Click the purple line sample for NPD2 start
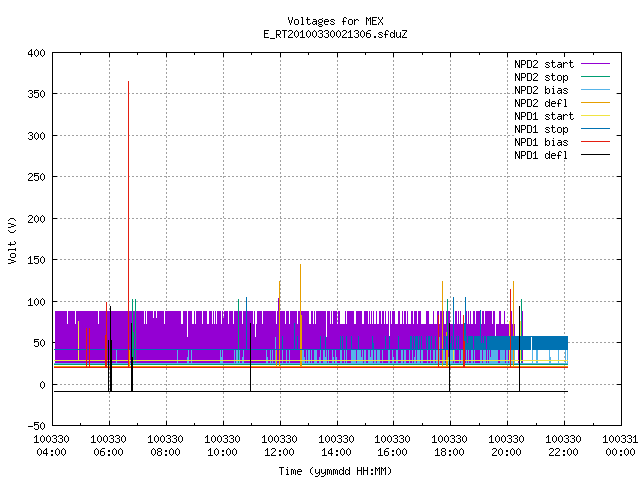 tap(595, 64)
